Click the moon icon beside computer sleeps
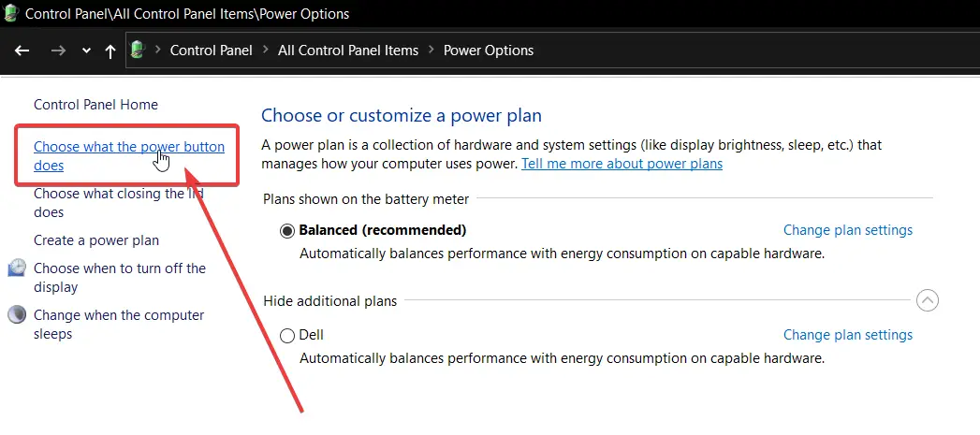Image resolution: width=980 pixels, height=435 pixels. [x=17, y=314]
